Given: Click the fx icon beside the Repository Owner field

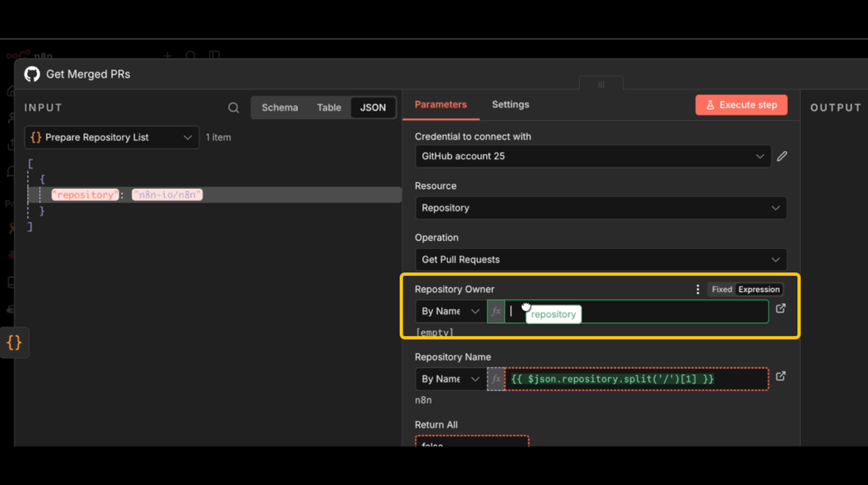Looking at the screenshot, I should [496, 311].
